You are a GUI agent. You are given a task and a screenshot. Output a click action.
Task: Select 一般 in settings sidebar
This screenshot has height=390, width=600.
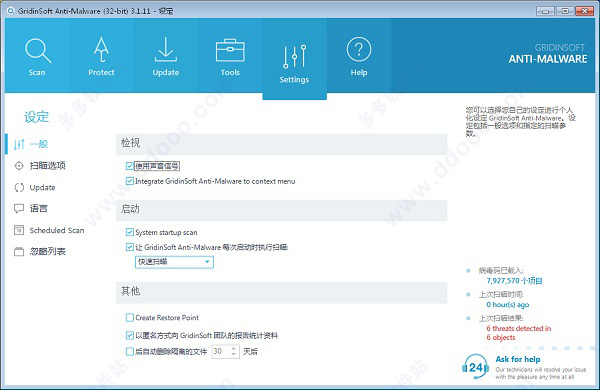pos(39,144)
